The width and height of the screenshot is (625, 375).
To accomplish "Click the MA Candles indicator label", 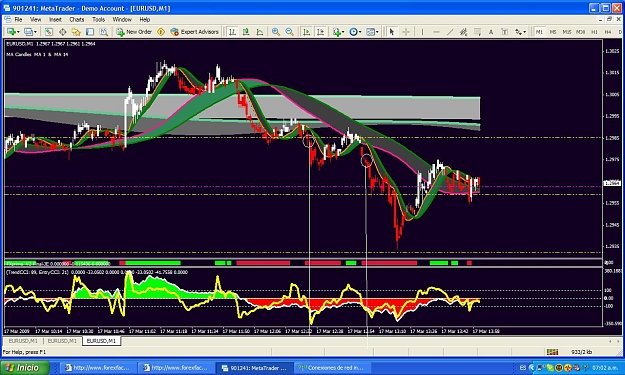I will 37,54.
